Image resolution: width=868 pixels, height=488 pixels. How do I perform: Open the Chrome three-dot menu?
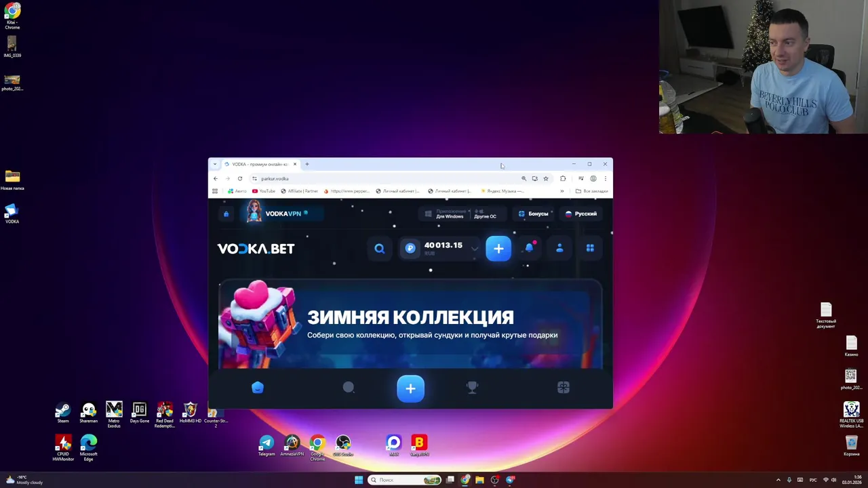point(605,178)
